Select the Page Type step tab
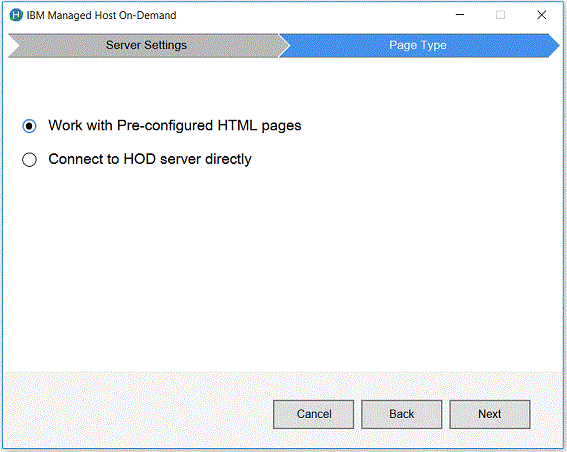This screenshot has width=567, height=452. point(418,45)
